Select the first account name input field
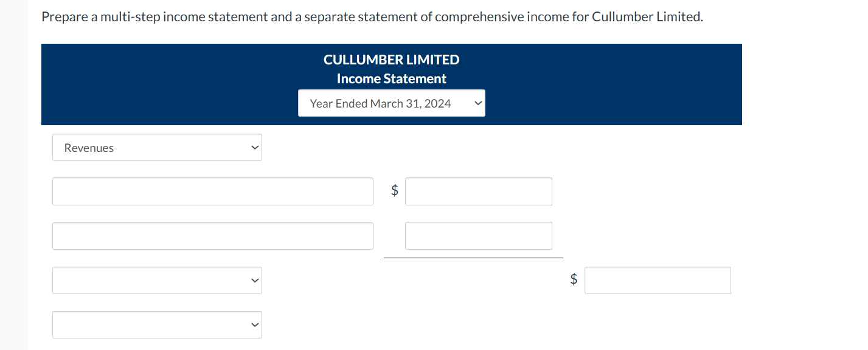The width and height of the screenshot is (868, 350). click(212, 191)
